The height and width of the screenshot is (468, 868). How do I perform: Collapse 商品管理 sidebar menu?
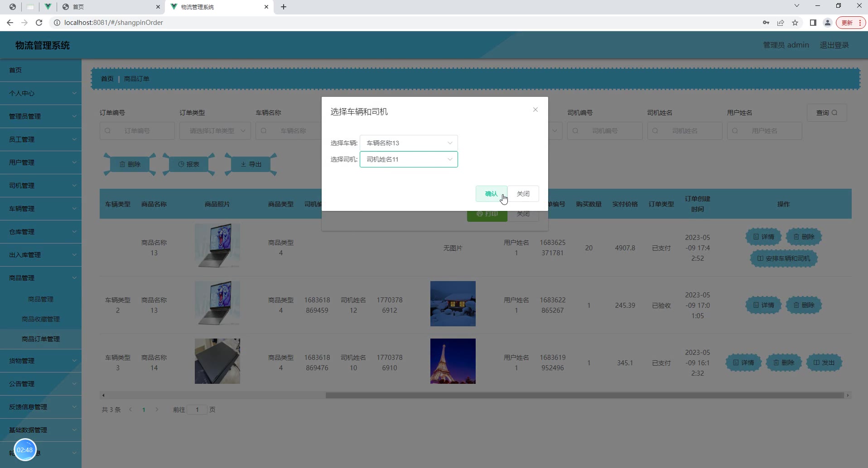pos(41,278)
